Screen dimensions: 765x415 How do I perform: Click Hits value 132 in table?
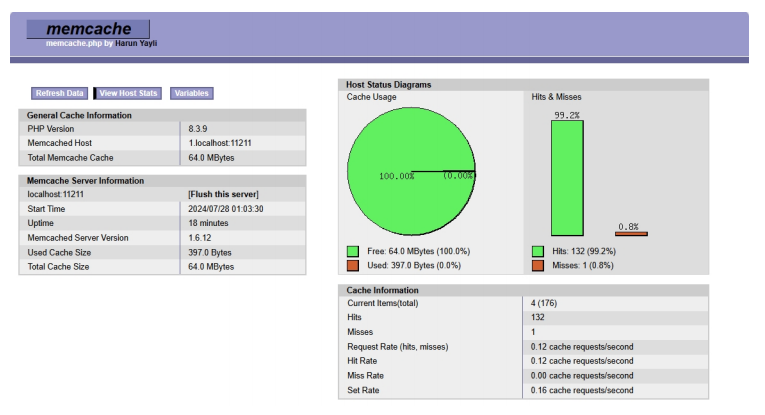537,317
